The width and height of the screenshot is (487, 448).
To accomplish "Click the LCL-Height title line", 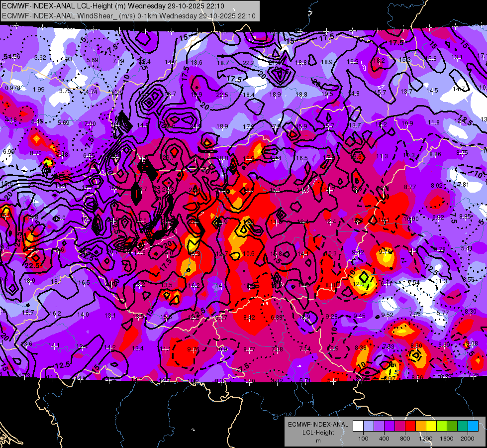I will (x=113, y=6).
